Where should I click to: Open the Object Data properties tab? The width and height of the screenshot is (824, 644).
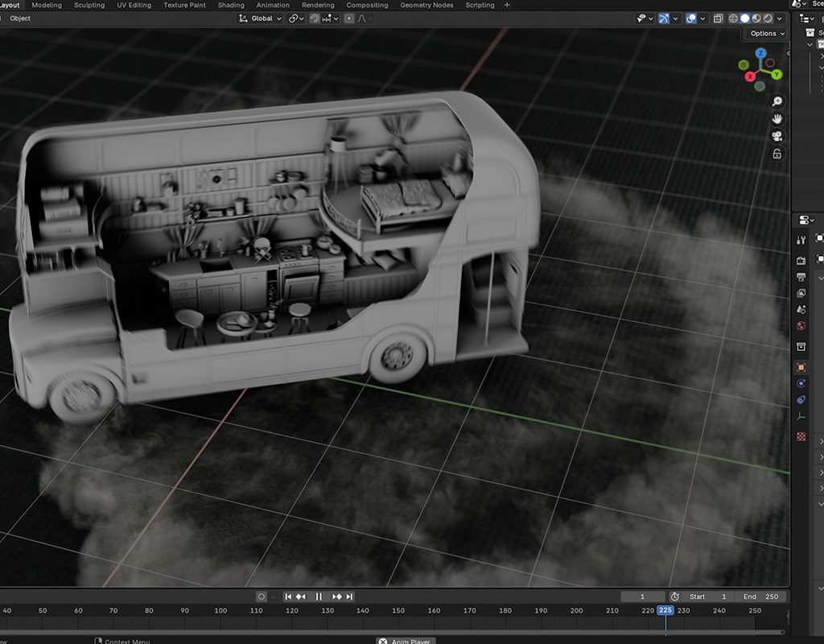(801, 416)
